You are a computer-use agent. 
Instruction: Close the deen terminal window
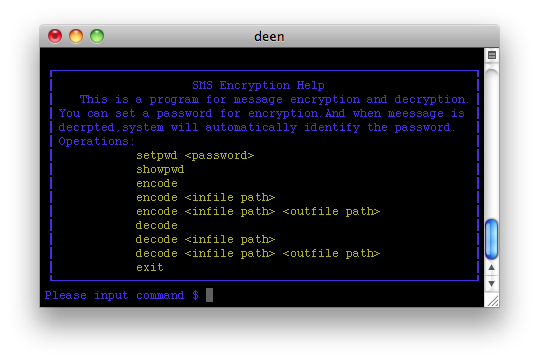click(55, 36)
